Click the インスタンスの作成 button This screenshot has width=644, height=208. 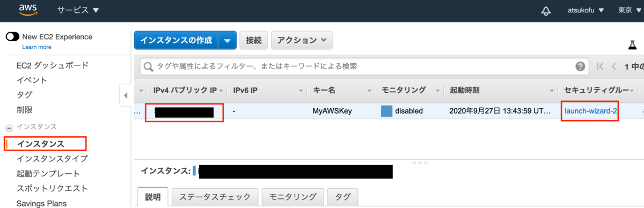tap(177, 40)
